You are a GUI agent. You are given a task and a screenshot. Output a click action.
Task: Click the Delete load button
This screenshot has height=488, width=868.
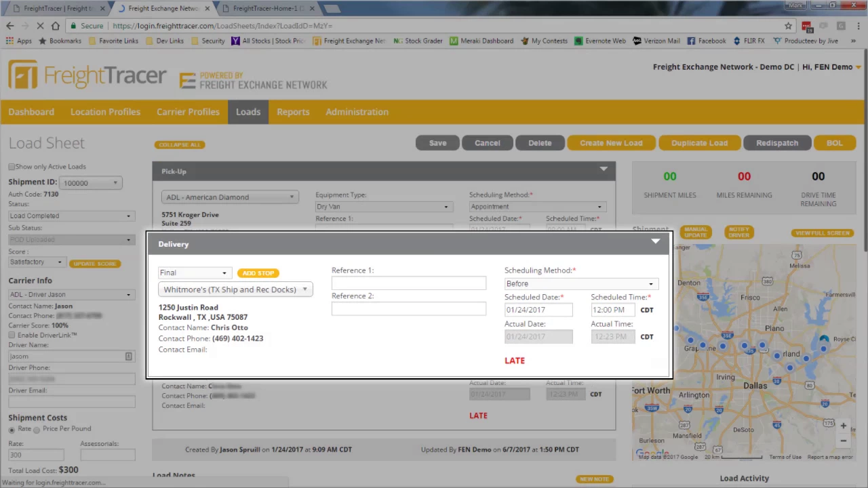click(540, 143)
